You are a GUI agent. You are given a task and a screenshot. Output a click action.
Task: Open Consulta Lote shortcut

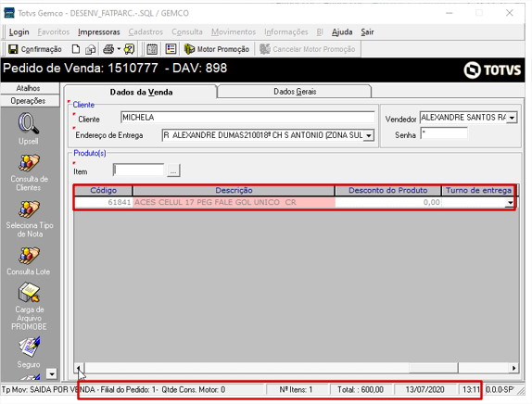[29, 261]
